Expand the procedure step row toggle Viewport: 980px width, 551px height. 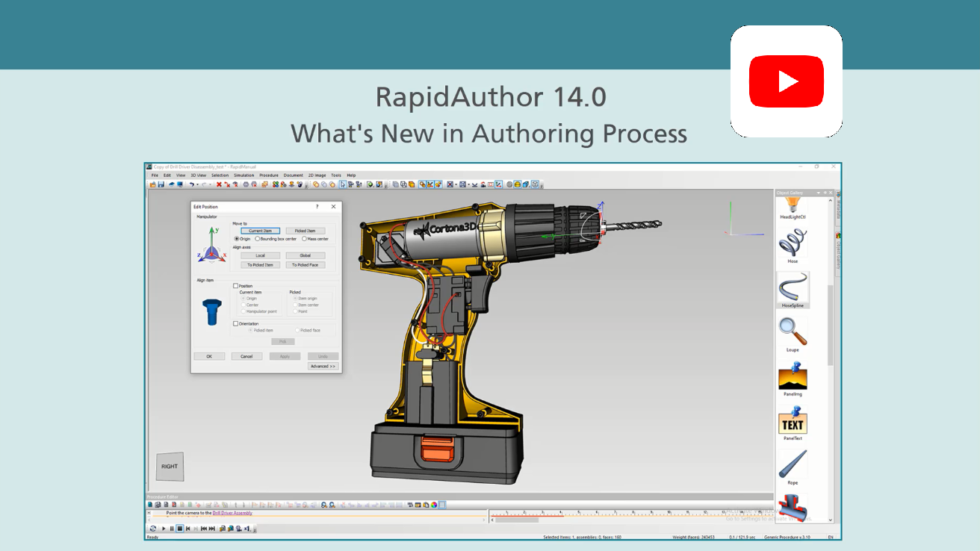(149, 513)
